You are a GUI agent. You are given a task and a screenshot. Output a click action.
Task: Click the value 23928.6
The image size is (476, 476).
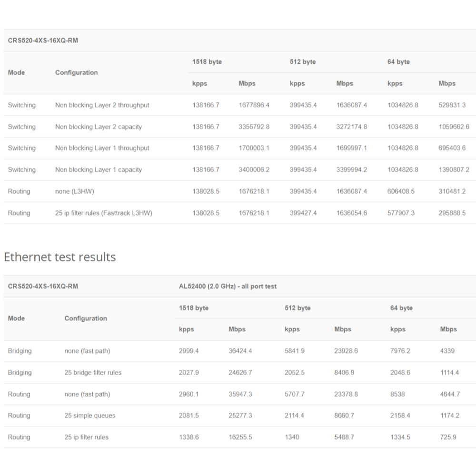click(346, 351)
